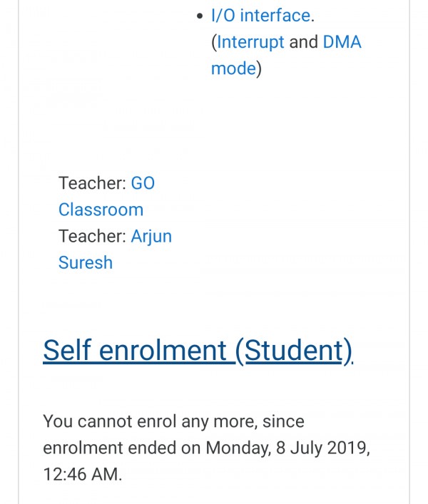Open GO teacher profile link

pyautogui.click(x=143, y=183)
